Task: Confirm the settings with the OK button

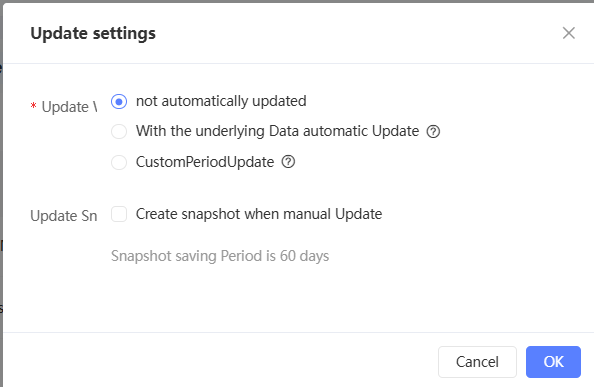Action: tap(553, 362)
